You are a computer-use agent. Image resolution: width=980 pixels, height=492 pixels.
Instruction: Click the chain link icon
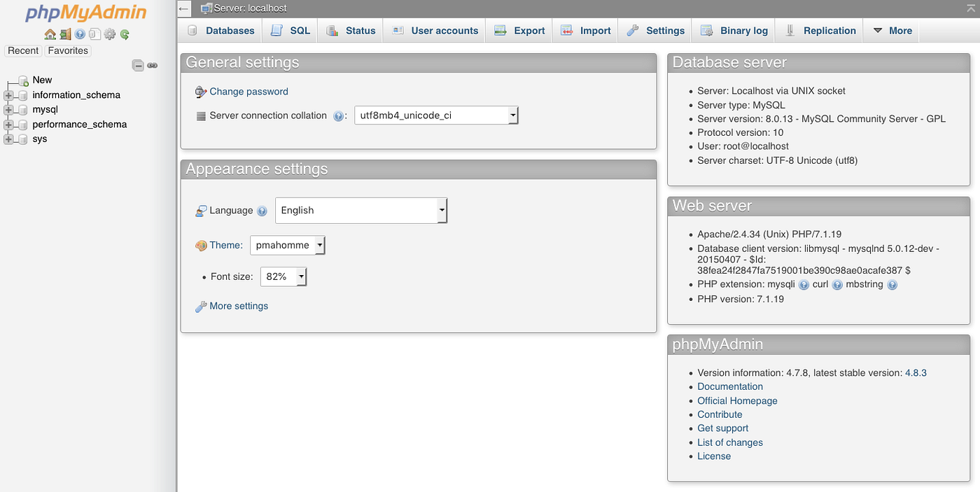click(x=152, y=66)
